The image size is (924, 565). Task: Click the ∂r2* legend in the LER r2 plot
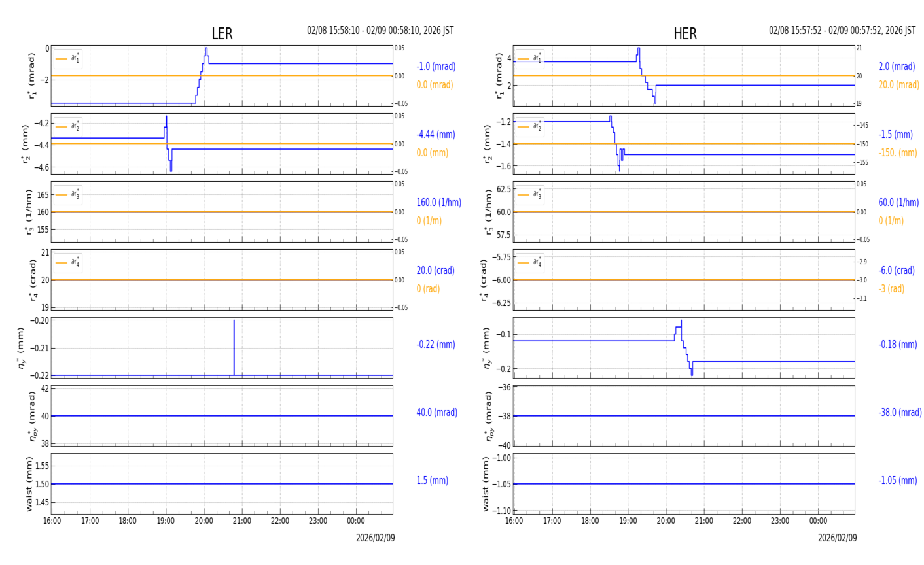coord(68,126)
